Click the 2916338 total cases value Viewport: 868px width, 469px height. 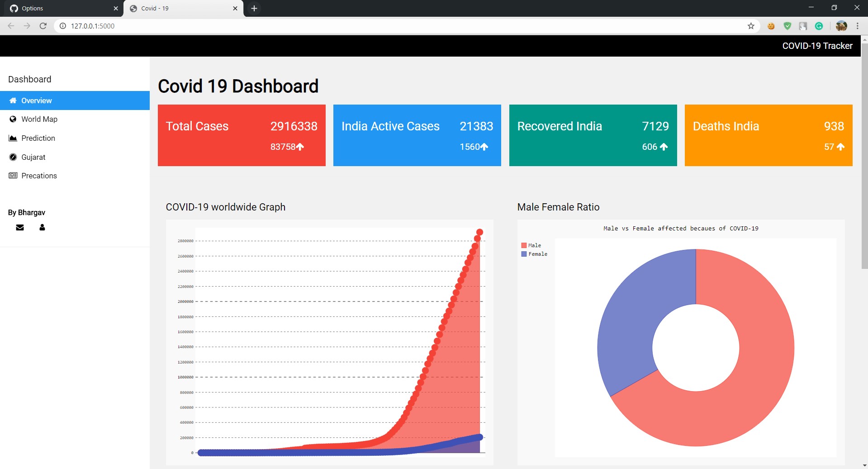coord(294,126)
